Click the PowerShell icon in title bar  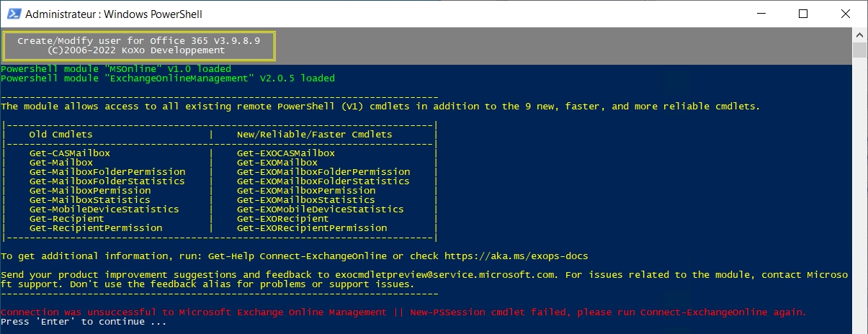pyautogui.click(x=13, y=14)
